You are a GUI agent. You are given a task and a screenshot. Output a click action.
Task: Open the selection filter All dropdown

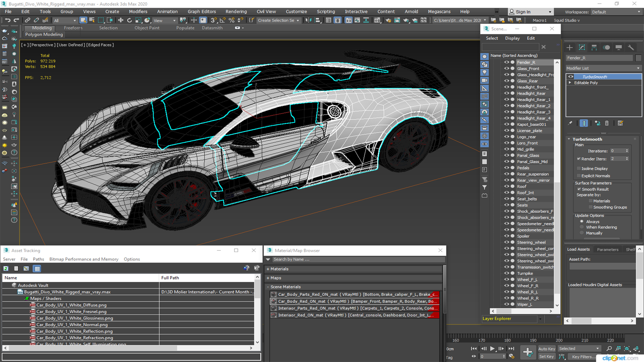(65, 20)
